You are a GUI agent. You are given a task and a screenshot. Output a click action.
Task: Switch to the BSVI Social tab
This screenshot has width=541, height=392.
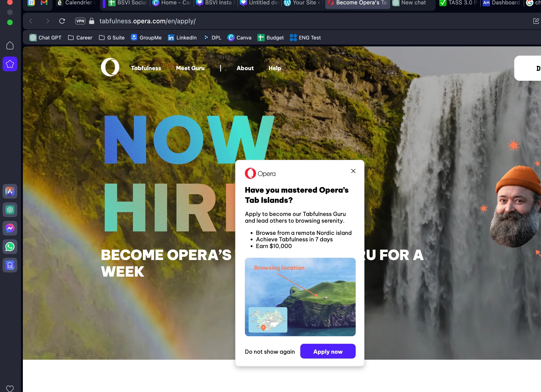click(128, 3)
